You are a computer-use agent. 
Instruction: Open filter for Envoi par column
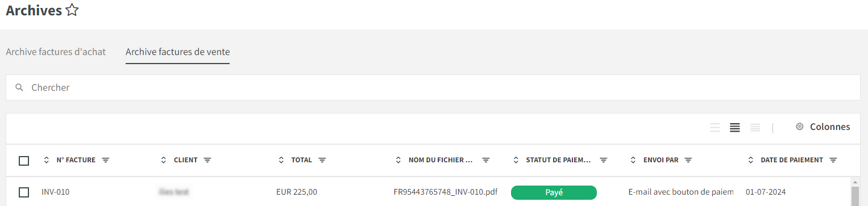[688, 161]
